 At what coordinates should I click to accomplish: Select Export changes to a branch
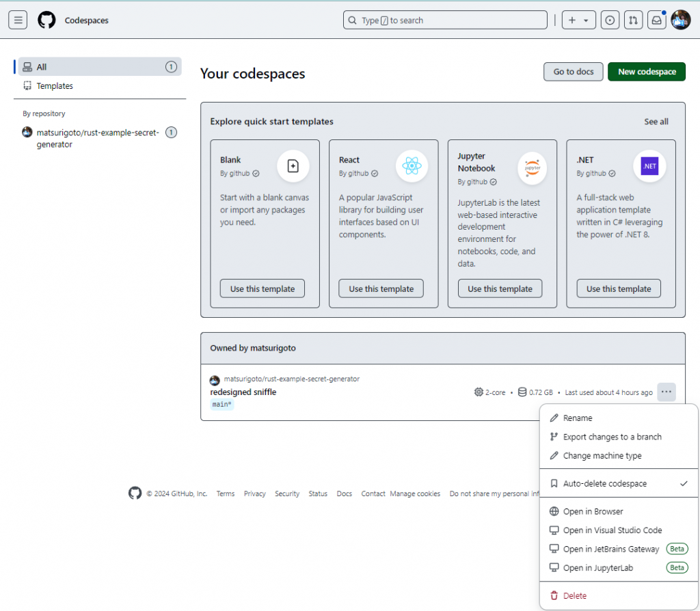click(619, 437)
